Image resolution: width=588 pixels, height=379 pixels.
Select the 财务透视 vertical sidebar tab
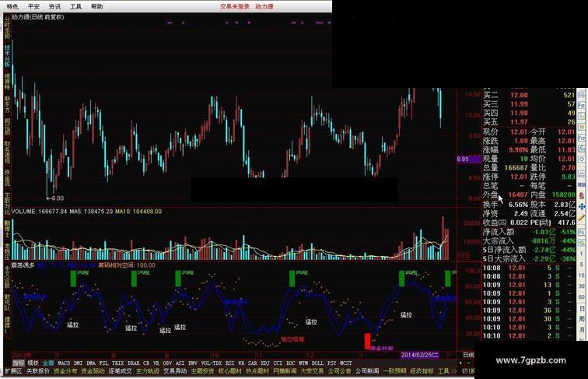point(7,153)
